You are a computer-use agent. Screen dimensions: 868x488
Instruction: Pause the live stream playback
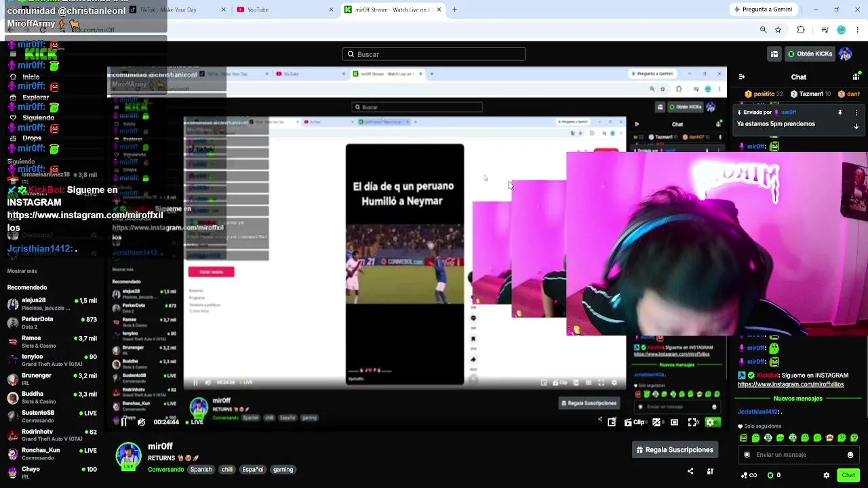pyautogui.click(x=123, y=422)
